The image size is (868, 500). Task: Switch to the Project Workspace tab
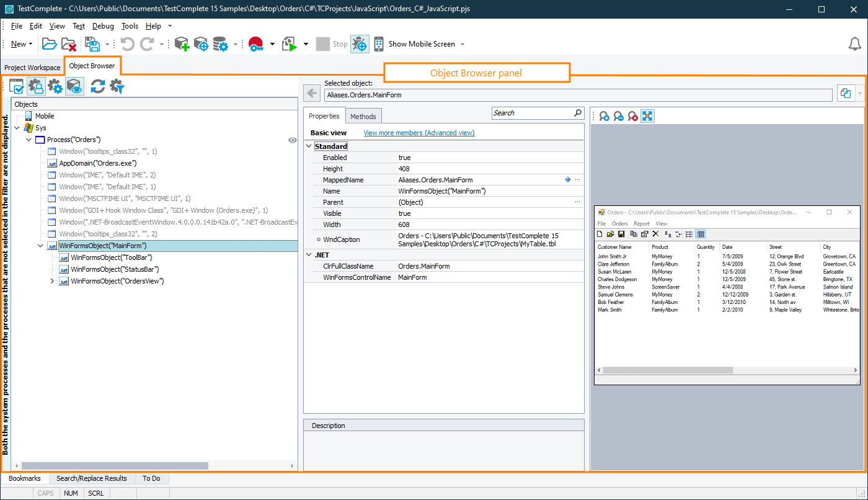pos(32,67)
